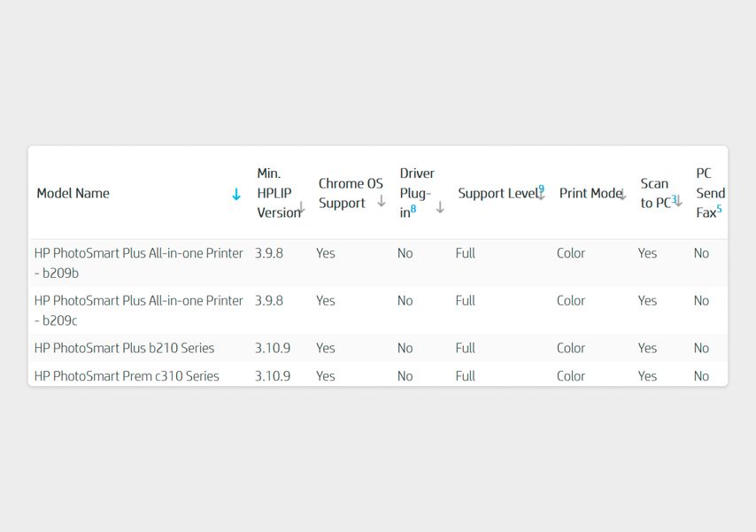756x532 pixels.
Task: Sort by Chrome OS Support arrow
Action: [382, 201]
